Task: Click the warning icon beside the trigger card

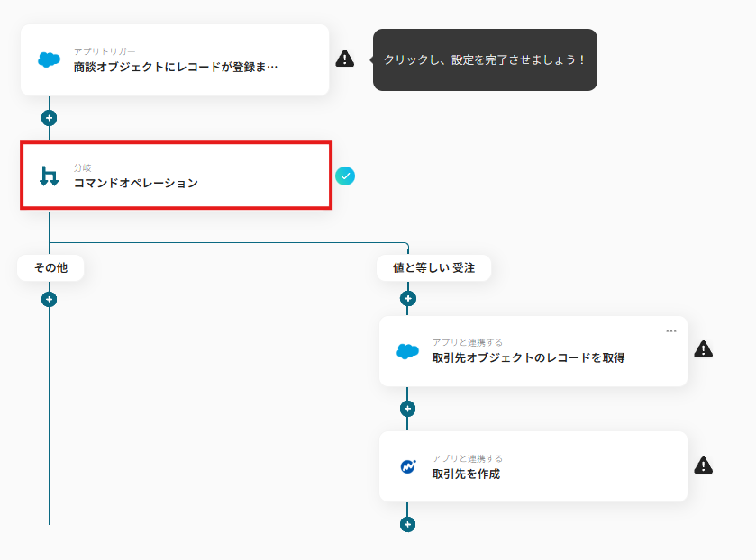Action: 346,59
